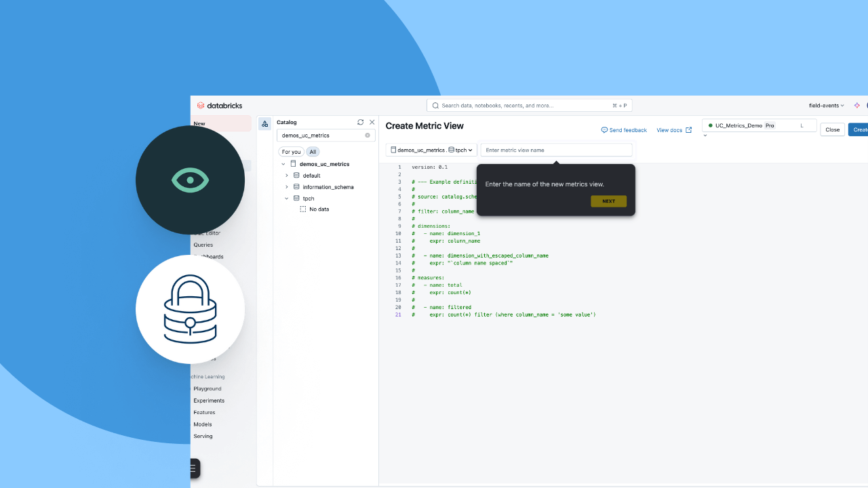This screenshot has width=868, height=488.
Task: Focus the metric view name field
Action: (557, 150)
